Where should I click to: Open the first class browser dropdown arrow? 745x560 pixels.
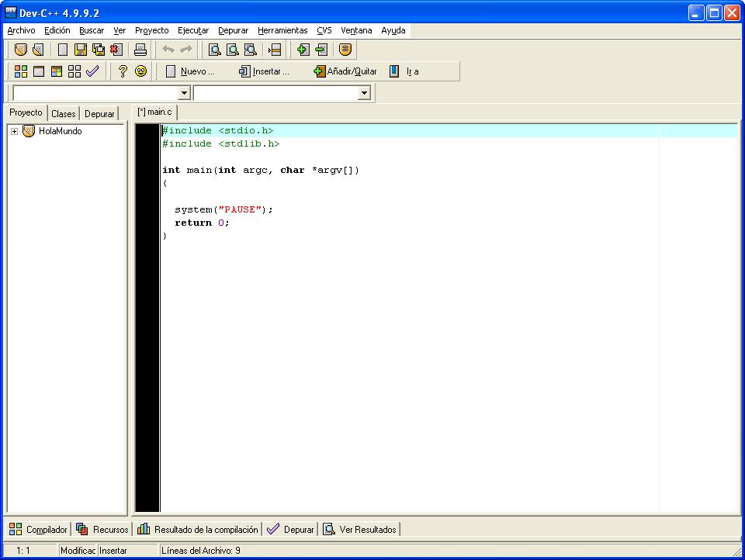coord(185,92)
